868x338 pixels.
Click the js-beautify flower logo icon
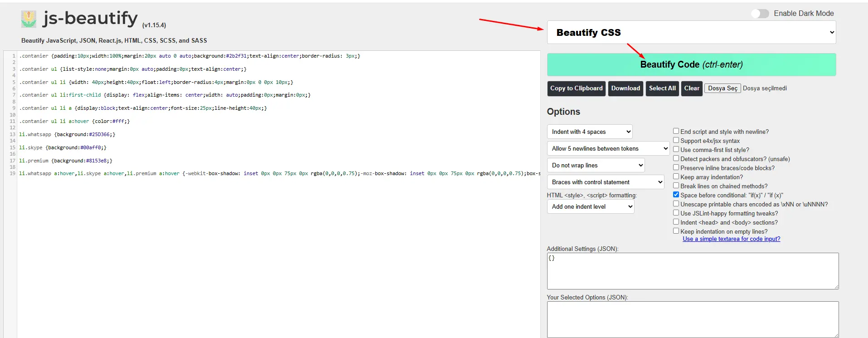click(x=29, y=19)
